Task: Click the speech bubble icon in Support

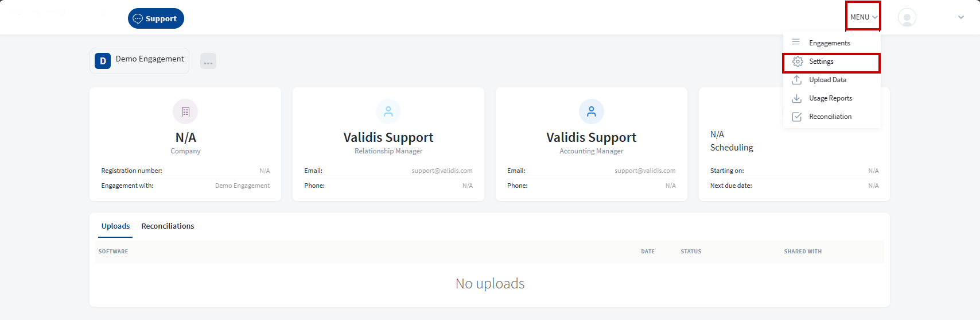Action: pyautogui.click(x=138, y=19)
